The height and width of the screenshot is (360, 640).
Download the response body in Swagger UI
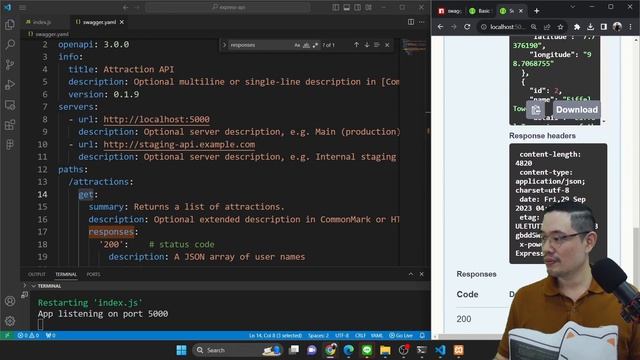pos(577,110)
